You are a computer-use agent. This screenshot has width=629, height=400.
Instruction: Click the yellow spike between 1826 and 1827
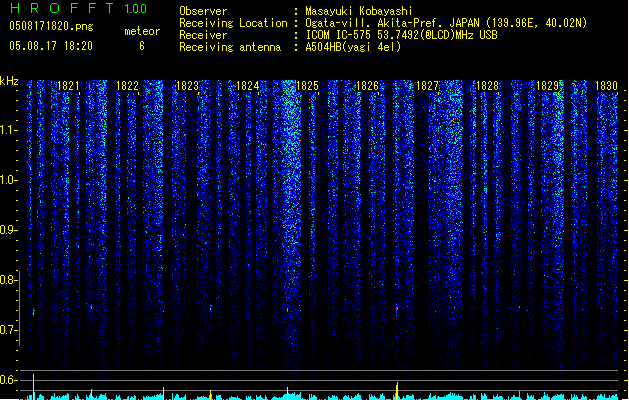click(x=397, y=391)
